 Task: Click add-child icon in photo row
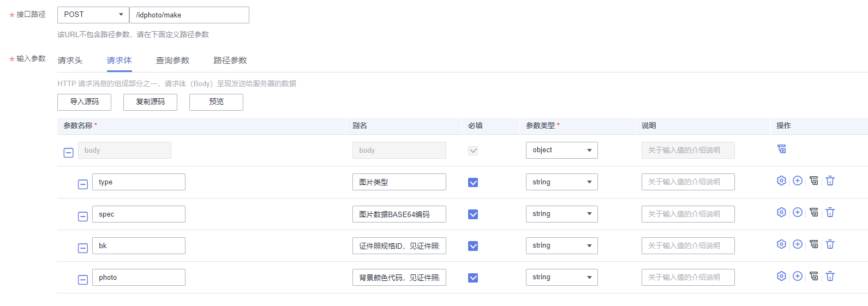coord(814,276)
